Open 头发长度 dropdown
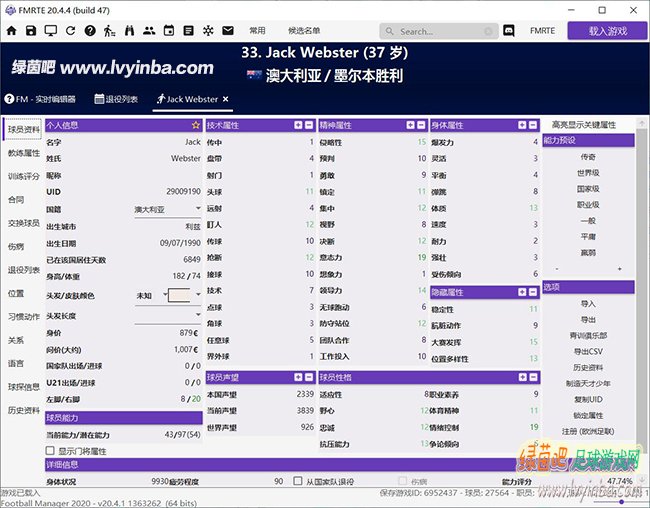 point(167,316)
